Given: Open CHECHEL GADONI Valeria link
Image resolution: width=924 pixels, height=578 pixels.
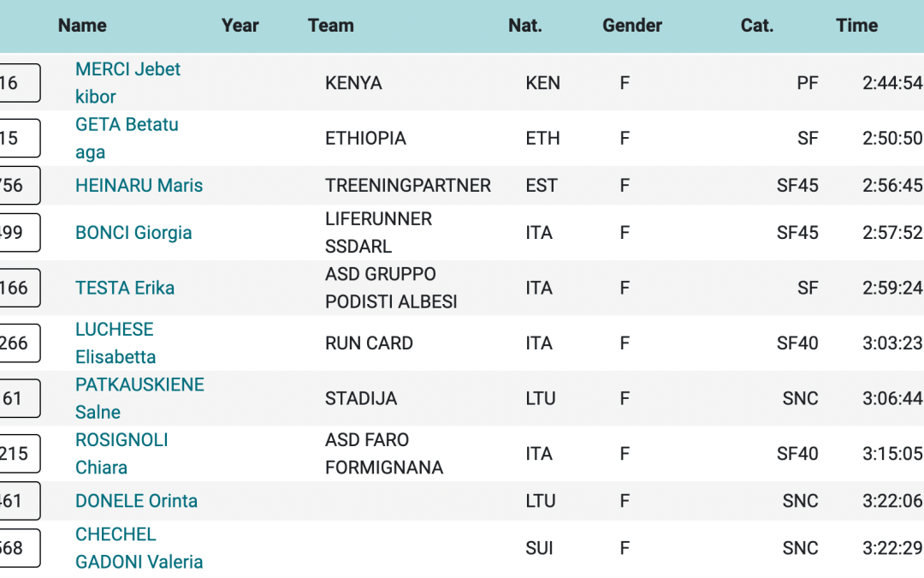Looking at the screenshot, I should (x=139, y=548).
